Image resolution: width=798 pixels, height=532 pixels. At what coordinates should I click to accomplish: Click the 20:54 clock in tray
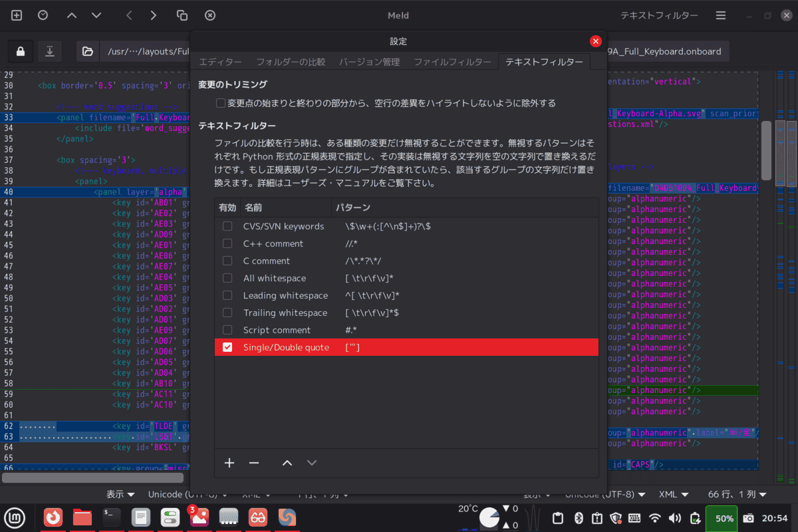click(x=774, y=518)
